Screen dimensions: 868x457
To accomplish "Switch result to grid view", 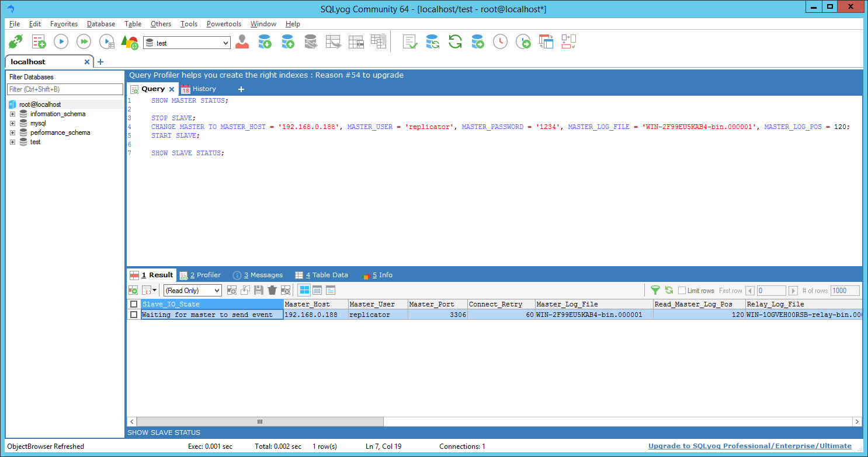I will [x=304, y=290].
